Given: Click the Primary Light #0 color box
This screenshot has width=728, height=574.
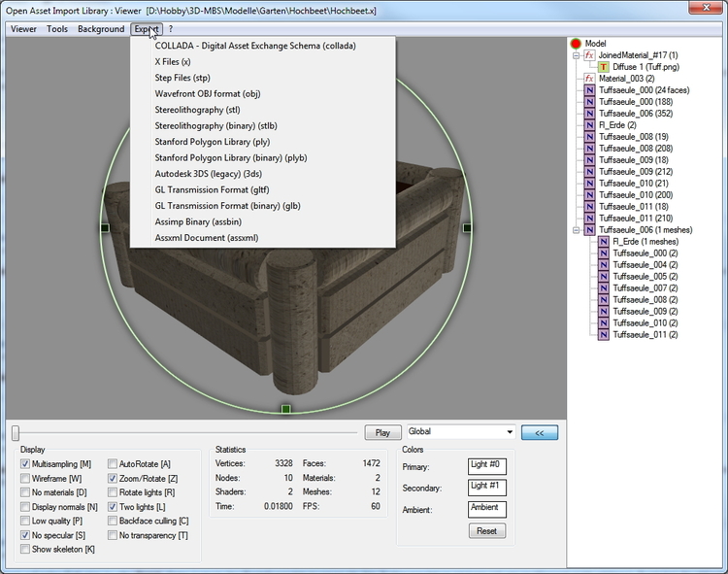Looking at the screenshot, I should pyautogui.click(x=487, y=467).
